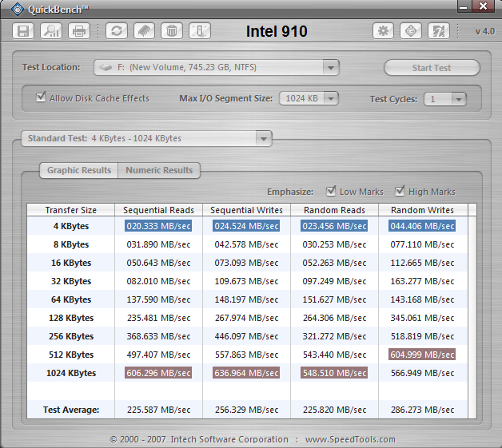
Task: Switch to the Numeric Results tab
Action: tap(159, 170)
